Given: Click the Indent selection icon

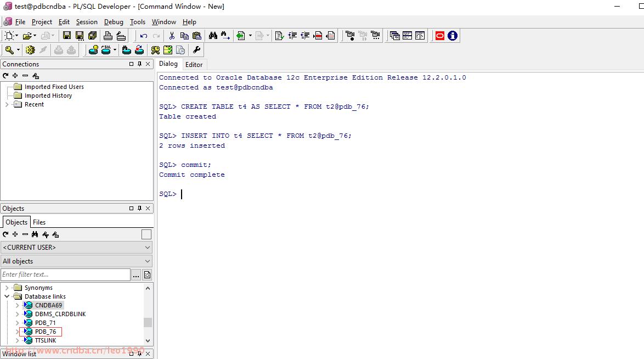Looking at the screenshot, I should (292, 36).
